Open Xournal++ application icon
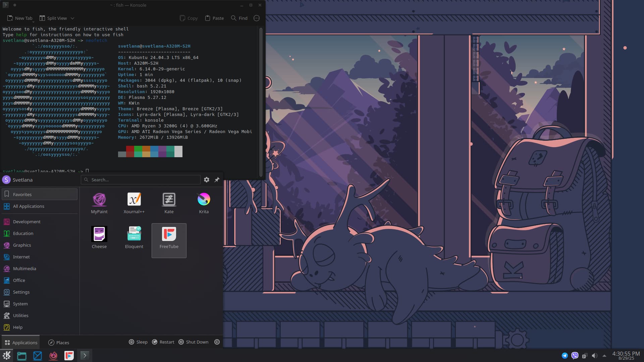Viewport: 644px width, 362px height. [134, 203]
